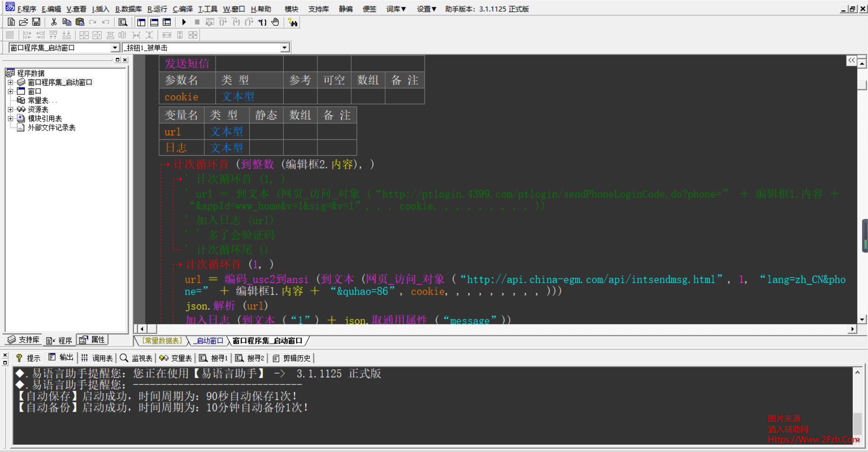This screenshot has height=452, width=868.
Task: Open the E.编辑 menu
Action: pyautogui.click(x=51, y=9)
